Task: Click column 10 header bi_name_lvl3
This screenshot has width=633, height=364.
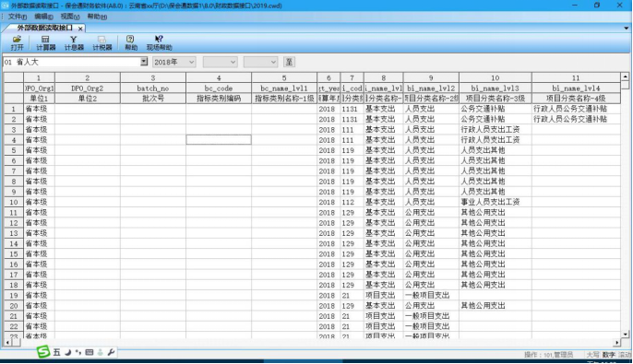Action: pyautogui.click(x=496, y=88)
